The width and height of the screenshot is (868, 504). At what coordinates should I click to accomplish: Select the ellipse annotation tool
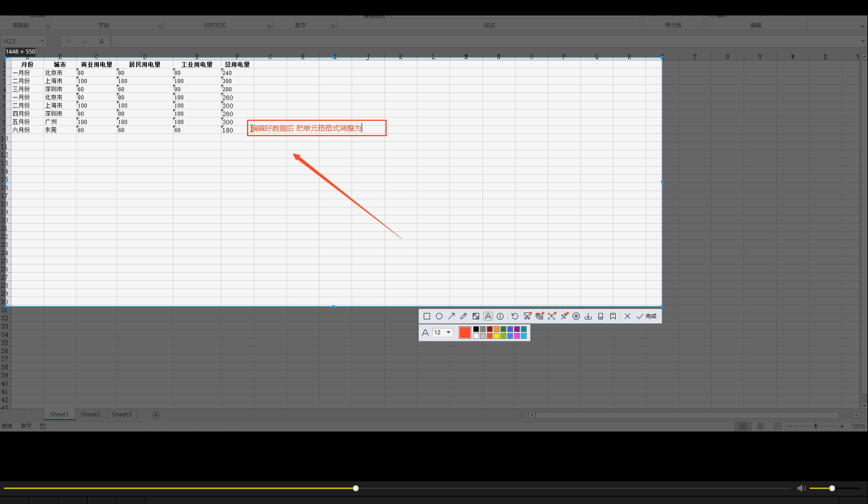tap(439, 316)
